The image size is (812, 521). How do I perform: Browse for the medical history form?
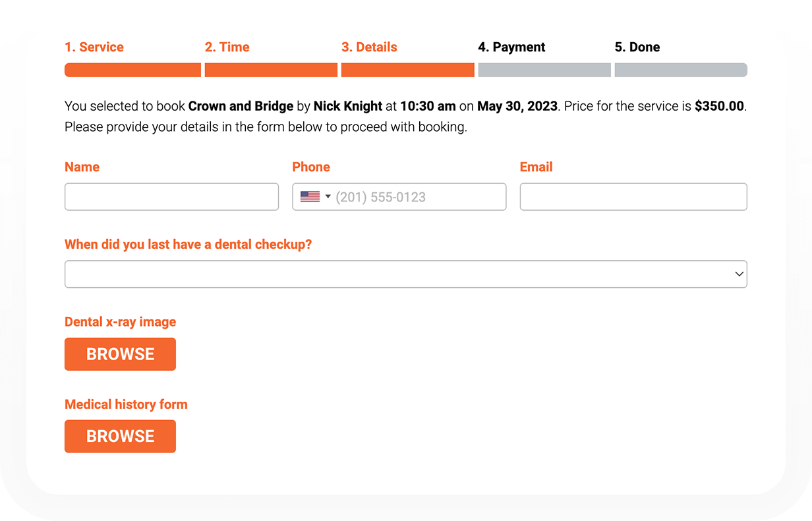(x=120, y=437)
